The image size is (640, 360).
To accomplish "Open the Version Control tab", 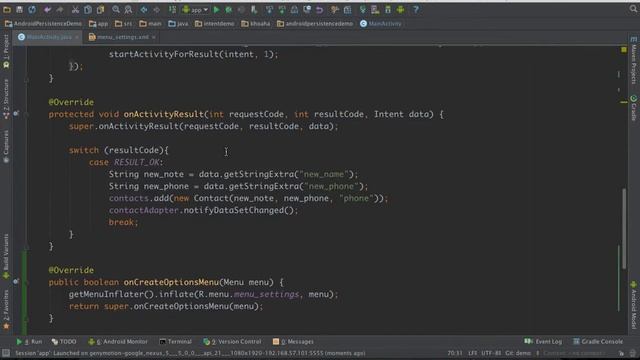I will [x=232, y=342].
